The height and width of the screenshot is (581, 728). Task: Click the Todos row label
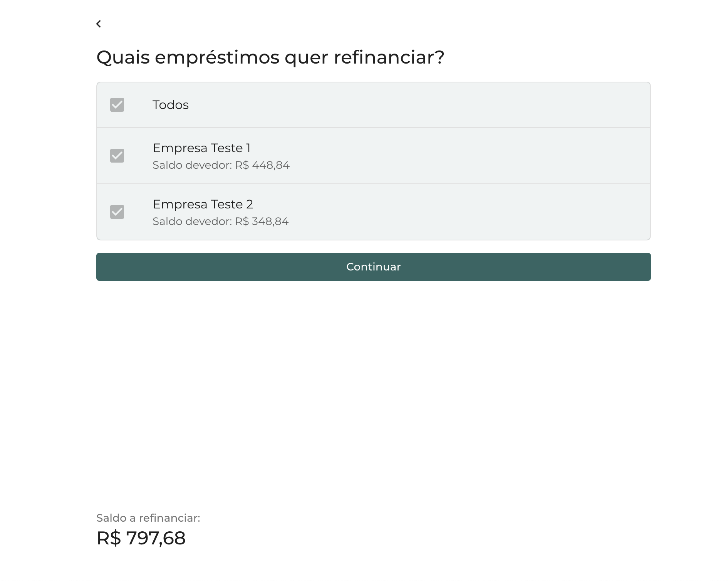(x=171, y=105)
